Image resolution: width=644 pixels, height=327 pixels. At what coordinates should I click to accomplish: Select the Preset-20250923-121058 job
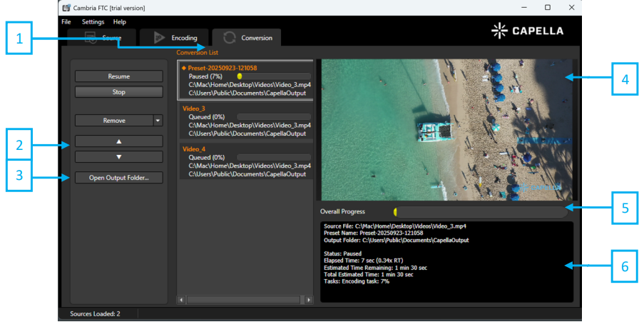(245, 80)
